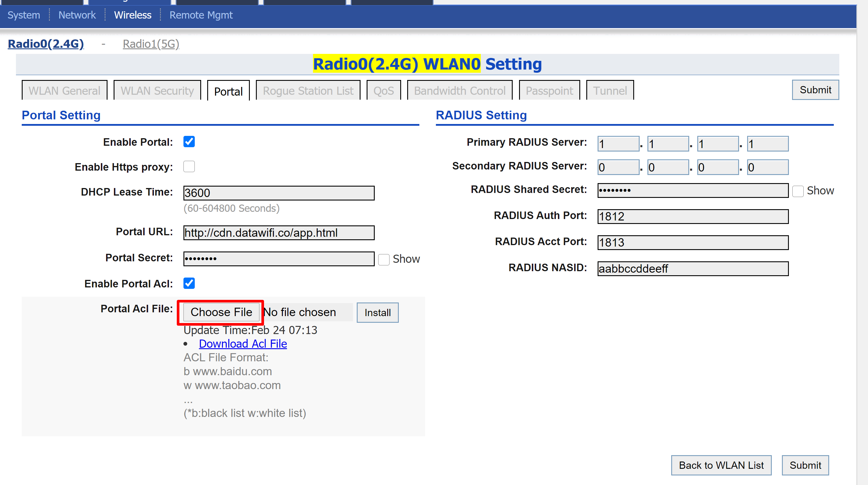Switch to WLAN General tab
868x485 pixels.
64,91
